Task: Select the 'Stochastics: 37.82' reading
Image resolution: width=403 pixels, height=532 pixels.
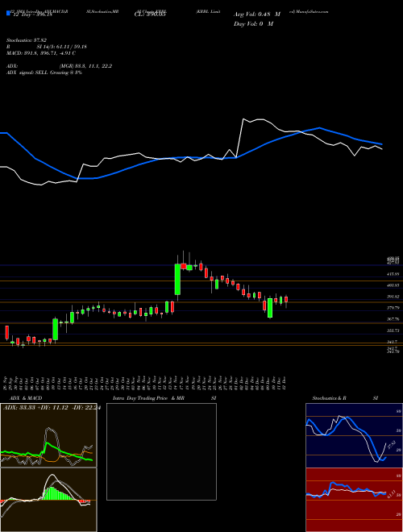Action: [x=27, y=40]
